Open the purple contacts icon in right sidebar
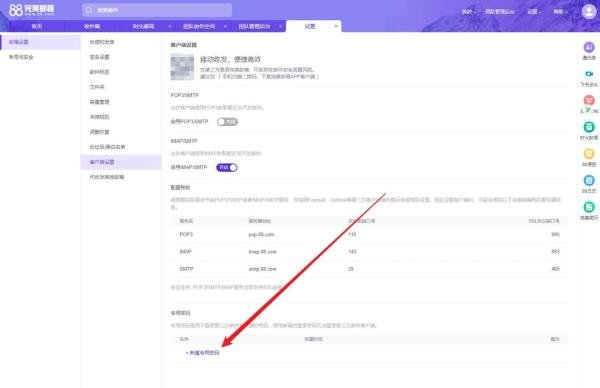 pos(589,47)
